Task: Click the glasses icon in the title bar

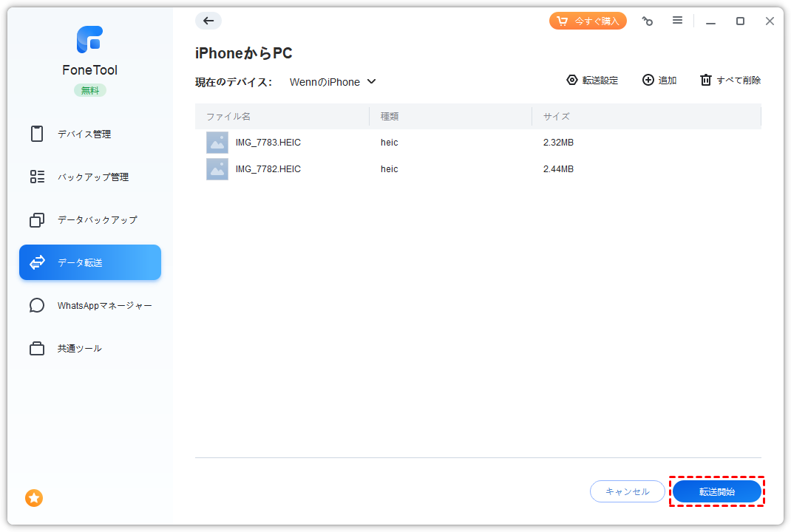Action: (x=648, y=21)
